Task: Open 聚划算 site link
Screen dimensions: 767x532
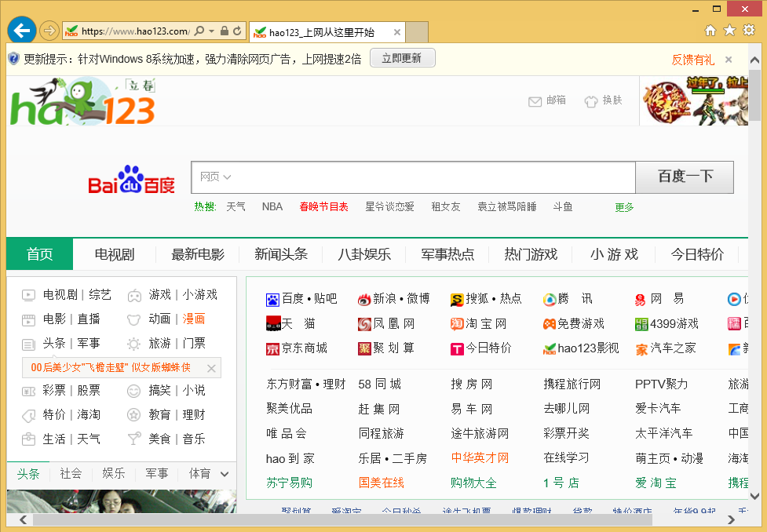Action: (386, 348)
